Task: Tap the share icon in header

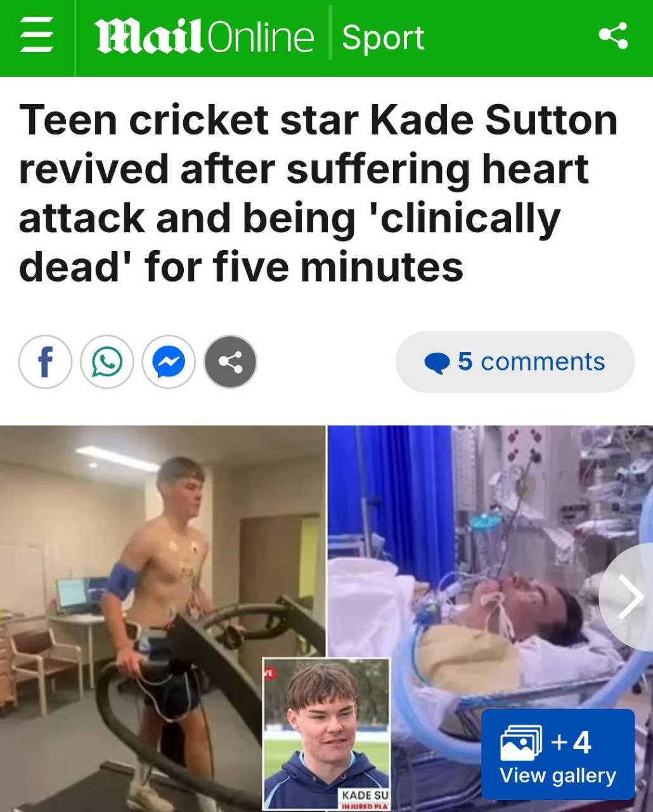Action: 613,36
